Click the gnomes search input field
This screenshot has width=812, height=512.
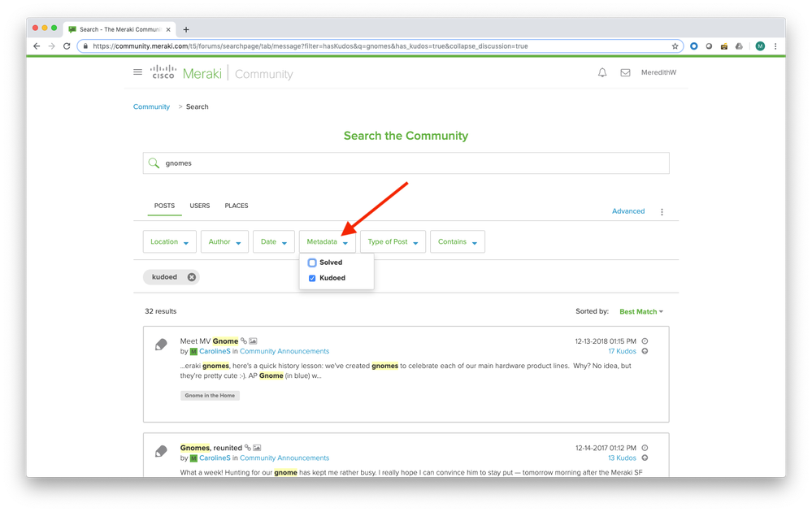(x=406, y=163)
